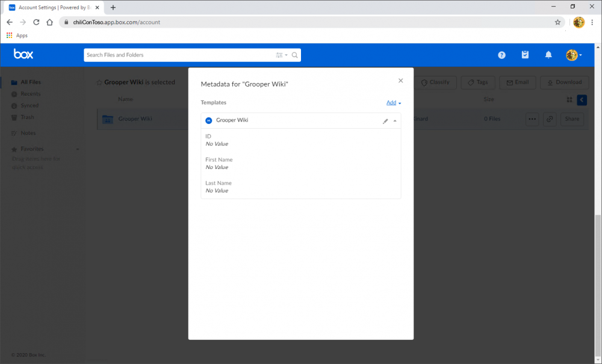Sort by Size column header

pos(488,99)
